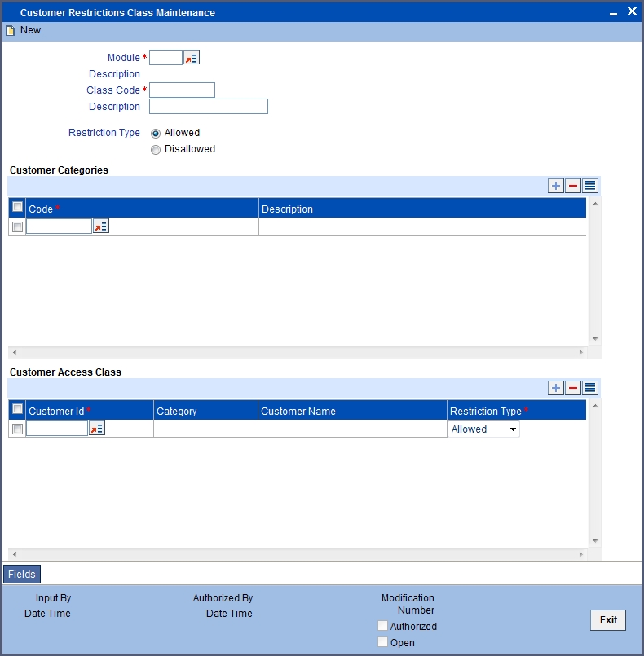
Task: Open the category Code lookup icon
Action: [101, 227]
